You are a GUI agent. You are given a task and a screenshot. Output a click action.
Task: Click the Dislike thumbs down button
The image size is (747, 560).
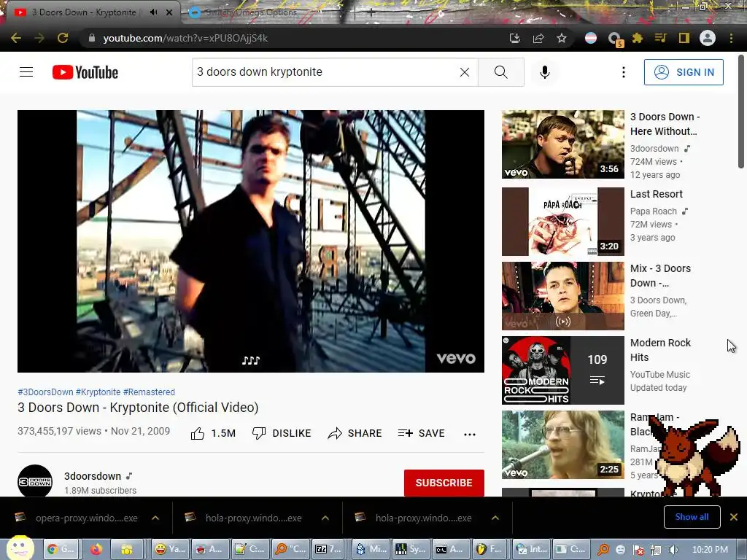282,433
